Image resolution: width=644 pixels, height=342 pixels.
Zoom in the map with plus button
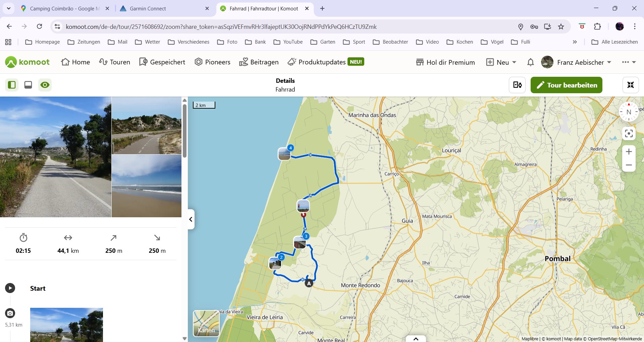(629, 152)
